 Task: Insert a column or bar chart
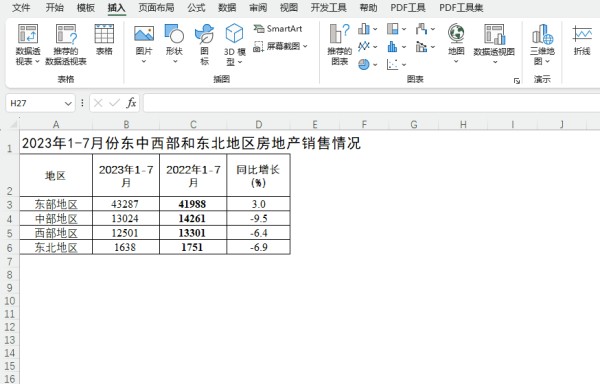[364, 29]
